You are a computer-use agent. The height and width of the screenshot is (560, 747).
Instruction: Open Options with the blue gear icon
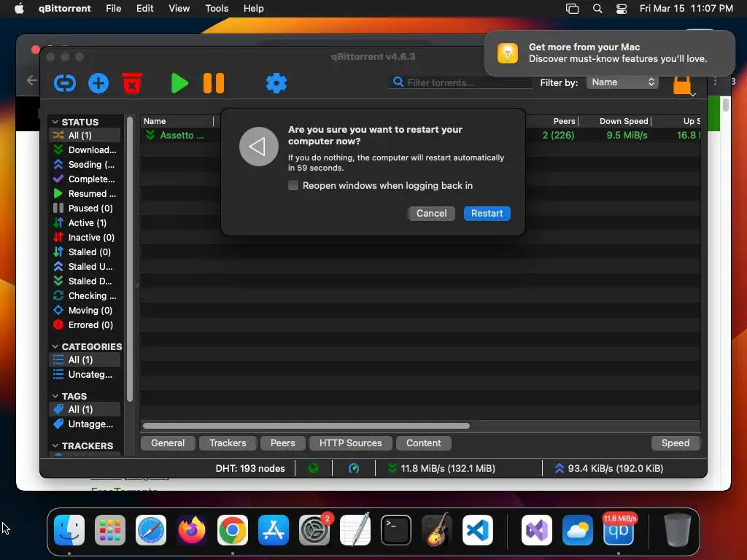point(276,83)
